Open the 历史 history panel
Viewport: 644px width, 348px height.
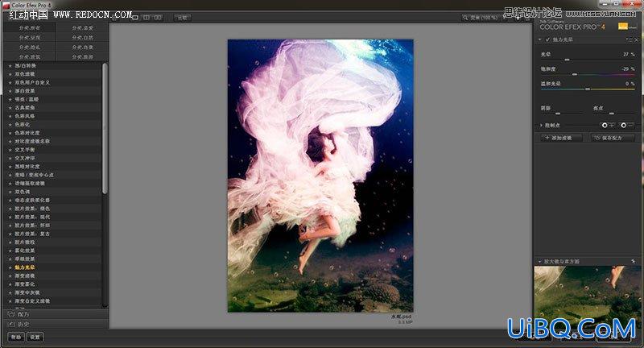[55, 324]
